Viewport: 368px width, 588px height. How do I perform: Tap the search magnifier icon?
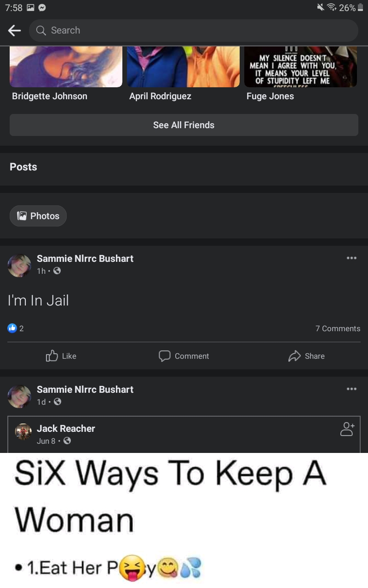41,30
